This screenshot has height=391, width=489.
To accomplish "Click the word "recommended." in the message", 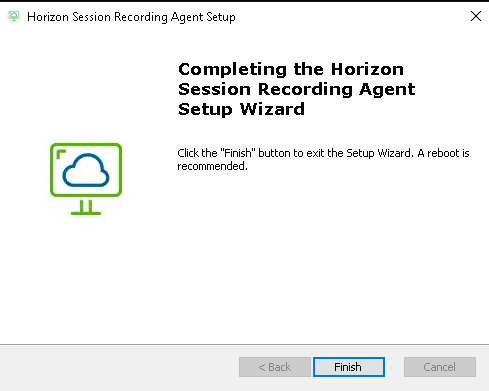I will click(x=212, y=166).
